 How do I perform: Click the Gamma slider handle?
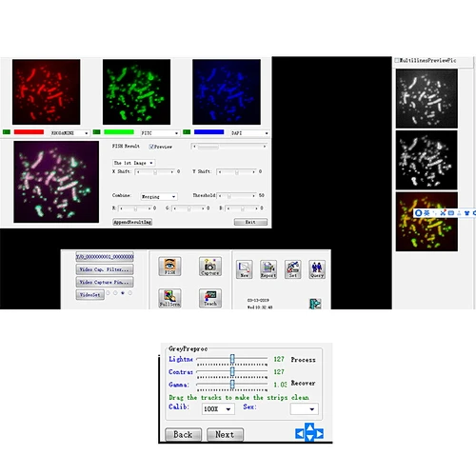pyautogui.click(x=232, y=384)
